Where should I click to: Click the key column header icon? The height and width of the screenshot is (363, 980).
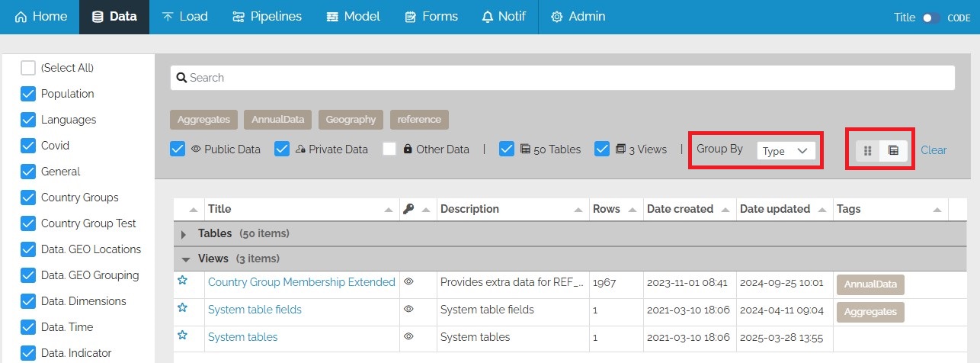(408, 209)
